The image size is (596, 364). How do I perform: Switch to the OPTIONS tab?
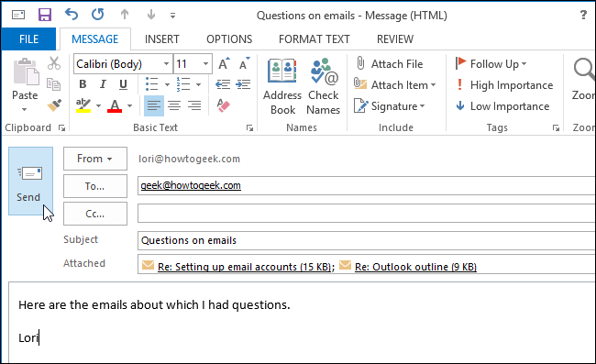click(229, 39)
